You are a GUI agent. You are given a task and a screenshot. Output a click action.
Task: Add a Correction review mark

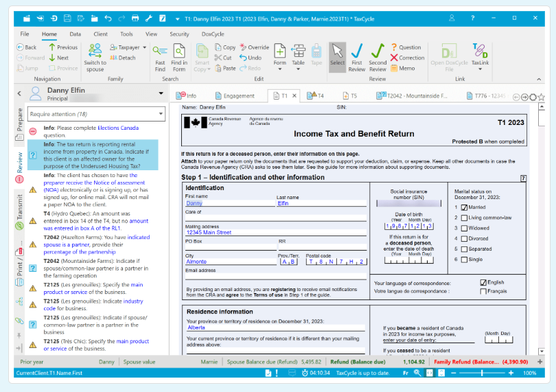(407, 58)
